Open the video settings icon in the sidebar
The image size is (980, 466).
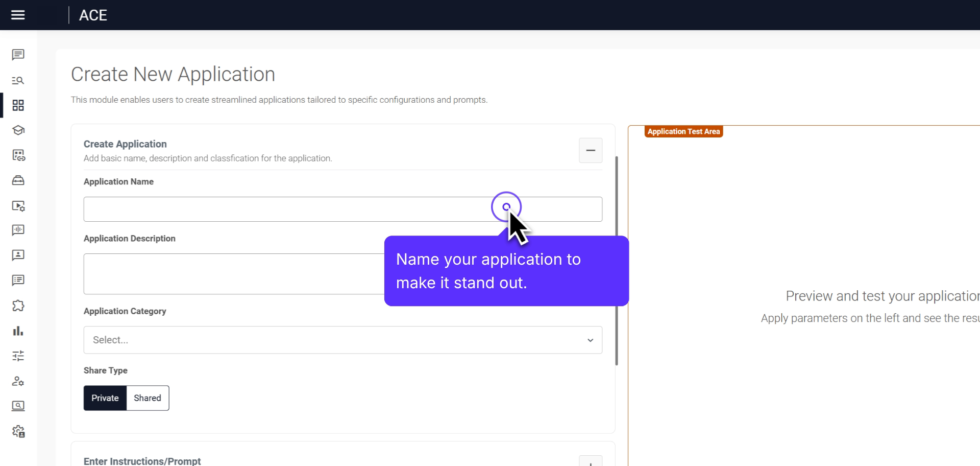pos(18,205)
